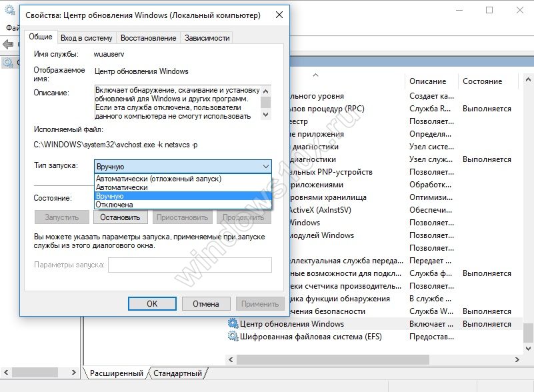This screenshot has height=392, width=534.
Task: Switch to the Общие tab
Action: (41, 37)
